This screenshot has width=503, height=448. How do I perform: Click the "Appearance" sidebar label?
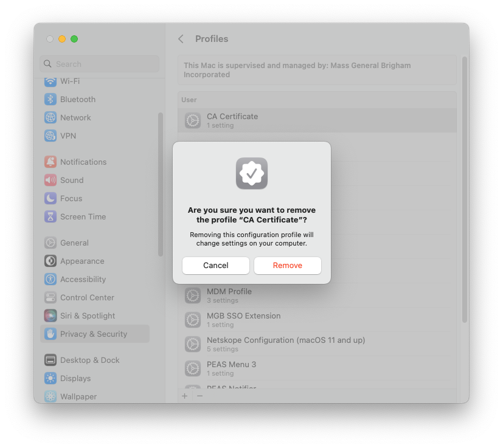click(82, 261)
